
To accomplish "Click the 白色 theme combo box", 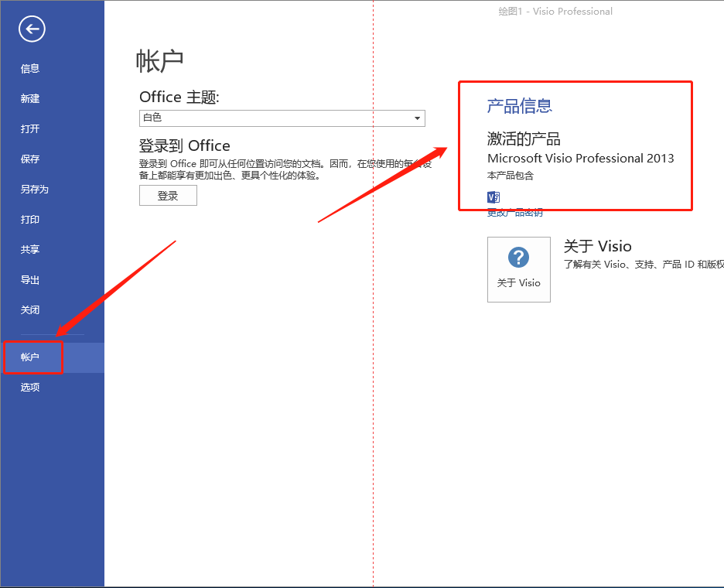I will pos(282,118).
